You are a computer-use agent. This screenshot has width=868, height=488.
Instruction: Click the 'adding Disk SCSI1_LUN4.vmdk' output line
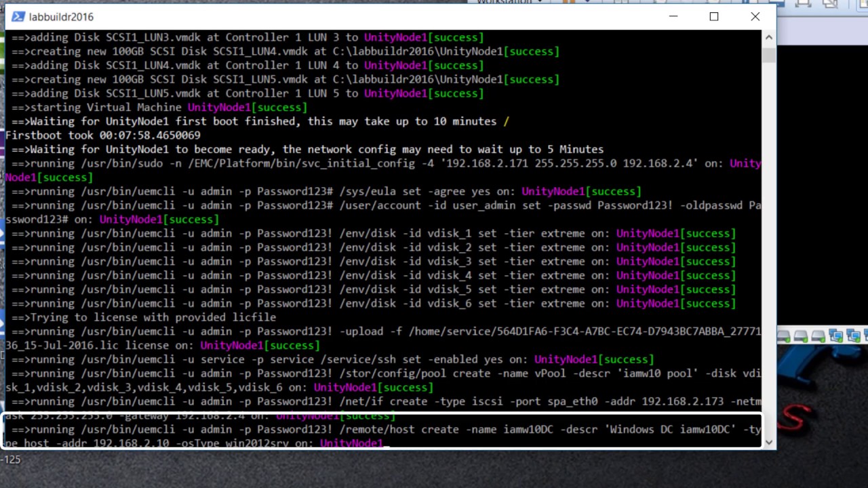tap(248, 66)
